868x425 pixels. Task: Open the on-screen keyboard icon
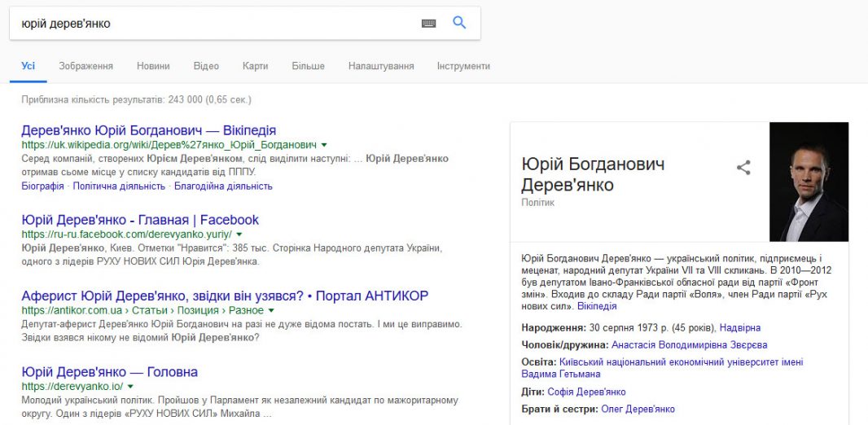click(x=428, y=24)
